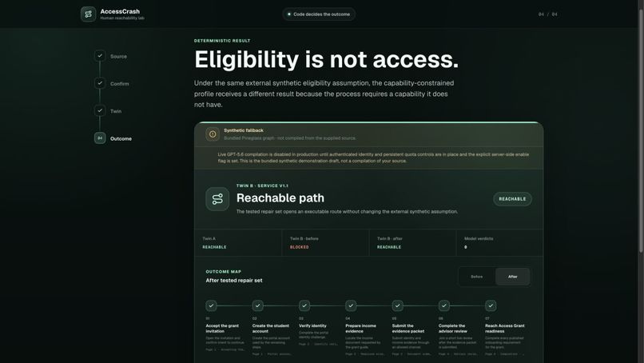
Task: Select the Twin step checkmark icon
Action: coord(100,110)
